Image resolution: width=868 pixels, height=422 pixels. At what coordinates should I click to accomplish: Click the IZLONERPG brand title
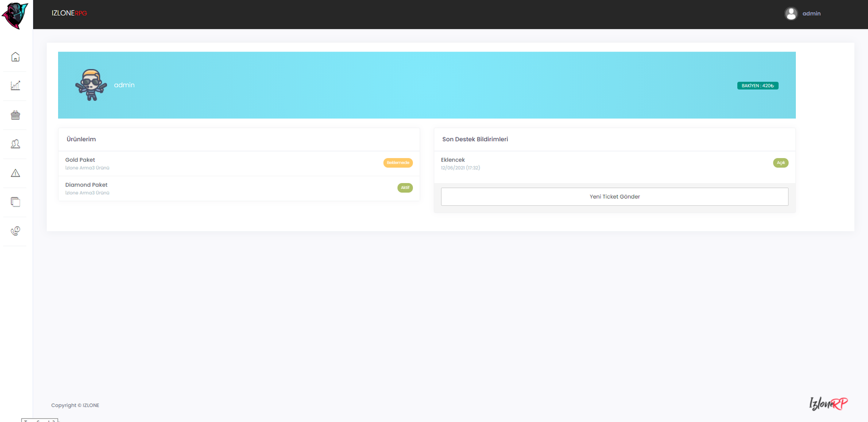tap(69, 13)
